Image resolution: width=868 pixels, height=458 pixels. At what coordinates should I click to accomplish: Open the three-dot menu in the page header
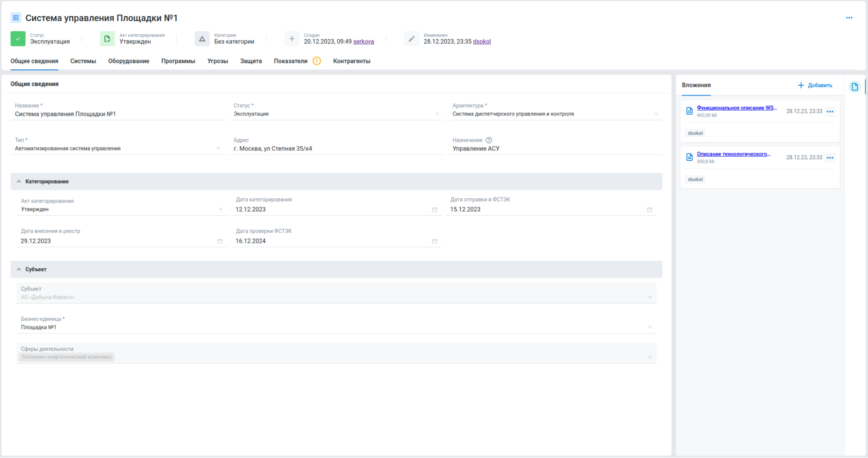pos(849,18)
